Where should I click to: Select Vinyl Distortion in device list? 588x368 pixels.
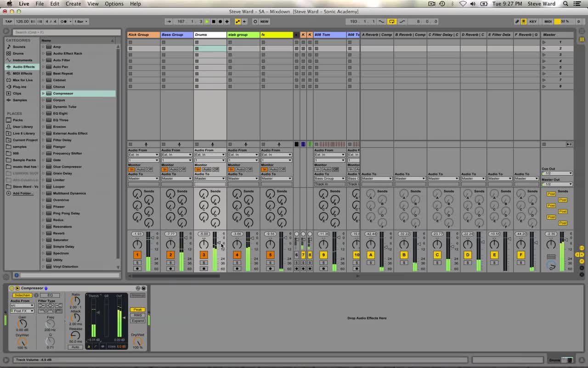click(65, 266)
